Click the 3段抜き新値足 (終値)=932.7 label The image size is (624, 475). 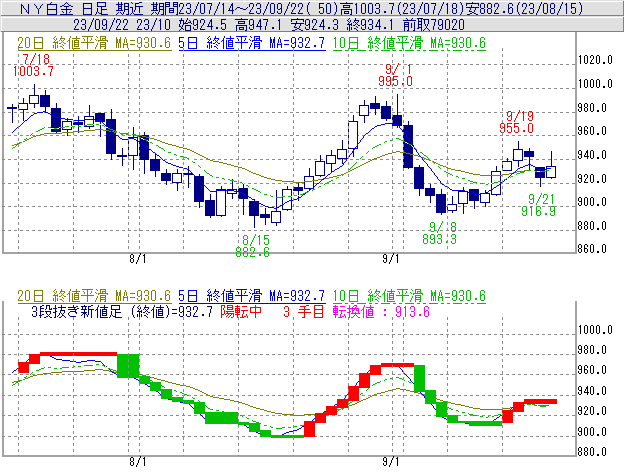coord(122,311)
